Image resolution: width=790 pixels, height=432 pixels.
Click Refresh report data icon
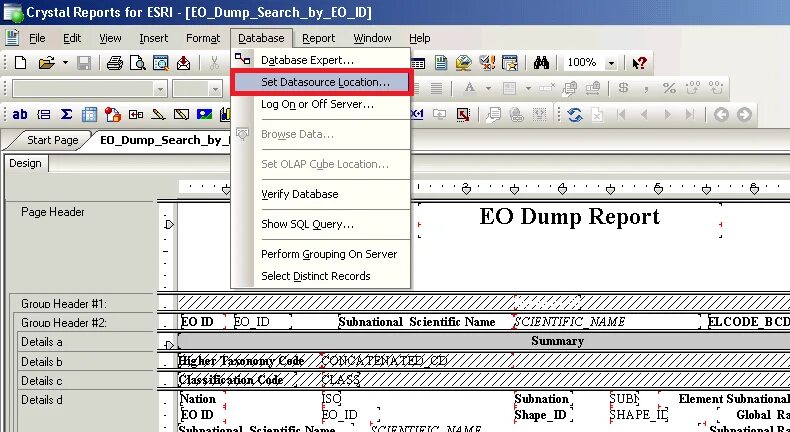[x=575, y=115]
